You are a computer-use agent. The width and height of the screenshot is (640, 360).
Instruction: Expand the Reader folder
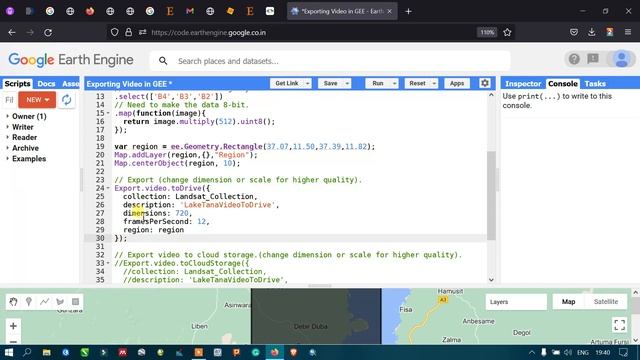(x=8, y=138)
